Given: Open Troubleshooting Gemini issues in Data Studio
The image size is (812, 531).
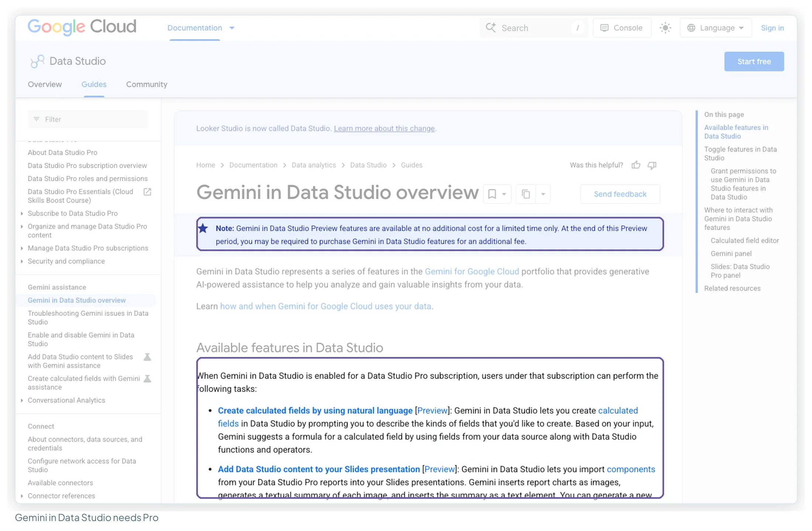Looking at the screenshot, I should [x=88, y=318].
